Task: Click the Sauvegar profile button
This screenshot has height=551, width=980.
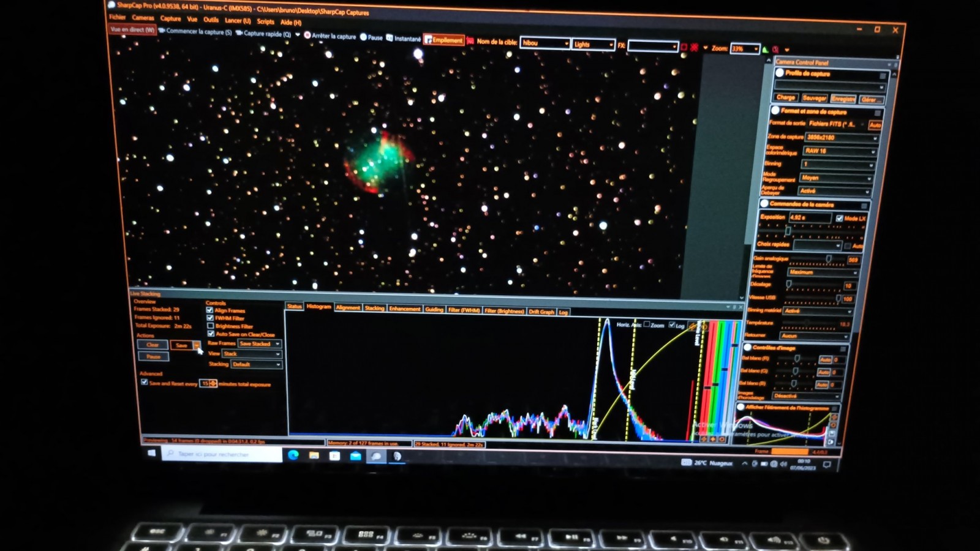Action: [814, 98]
